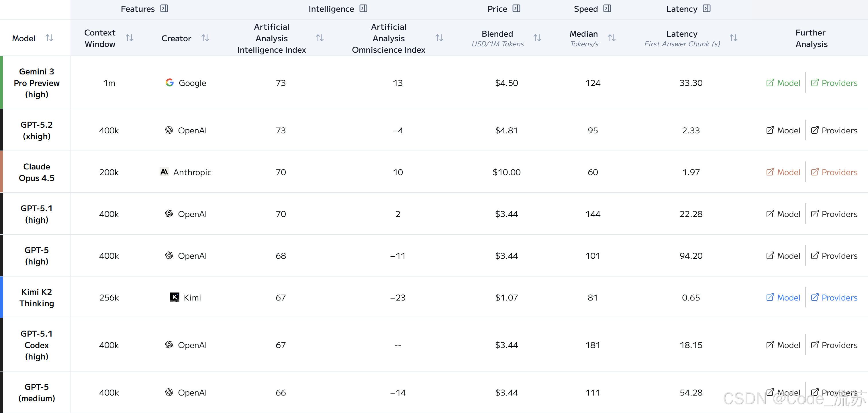This screenshot has width=868, height=413.
Task: Sort by Context Window column
Action: tap(130, 38)
